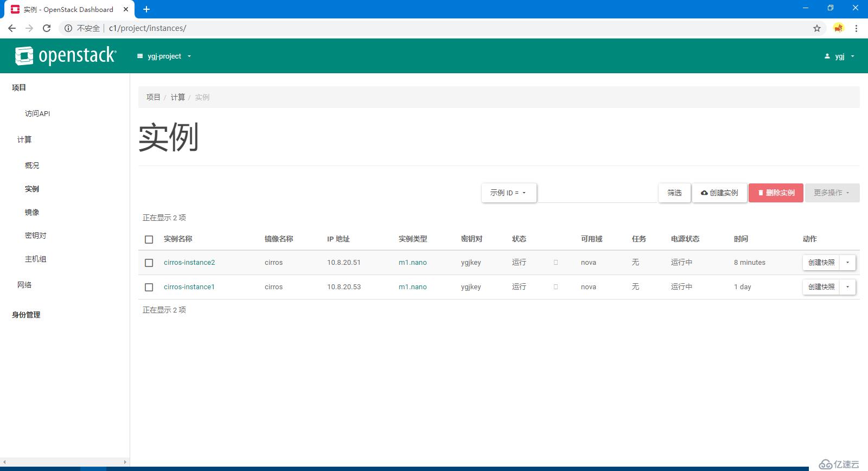
Task: Collapse the 项目 sidebar section
Action: [x=19, y=87]
